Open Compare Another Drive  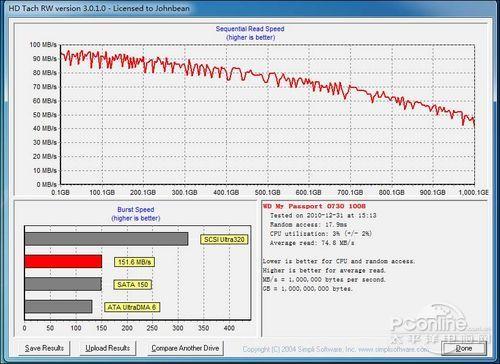[185, 348]
